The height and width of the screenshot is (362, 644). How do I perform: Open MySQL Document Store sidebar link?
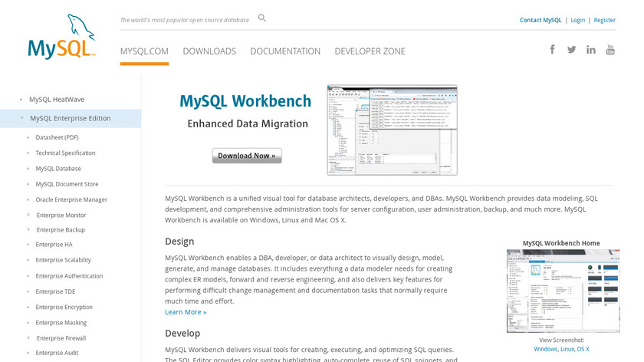pyautogui.click(x=67, y=184)
